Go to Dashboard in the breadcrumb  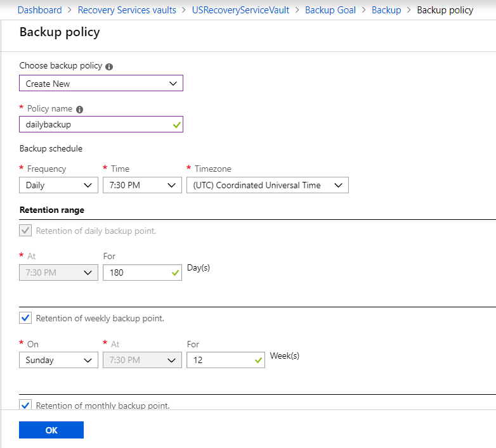tap(40, 10)
